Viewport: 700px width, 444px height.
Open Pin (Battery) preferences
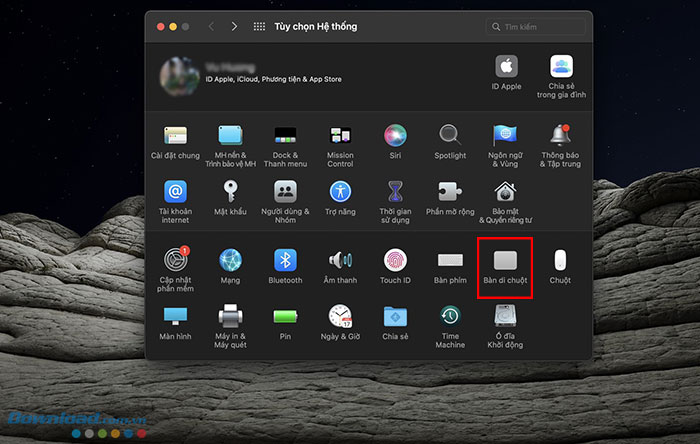(x=285, y=317)
